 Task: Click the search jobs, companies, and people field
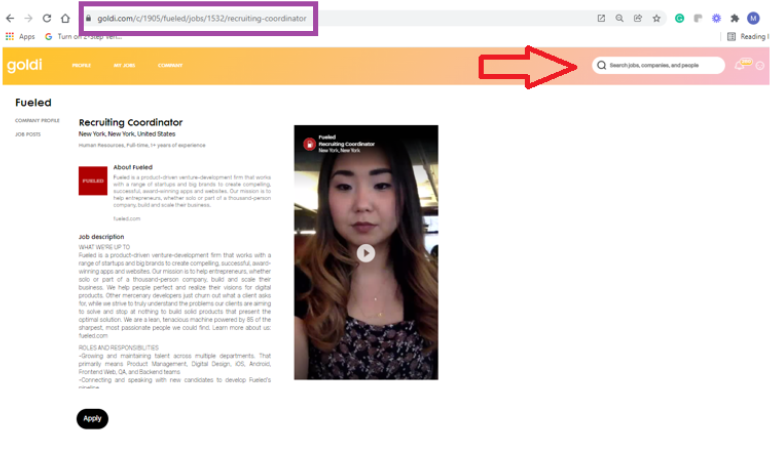point(659,65)
